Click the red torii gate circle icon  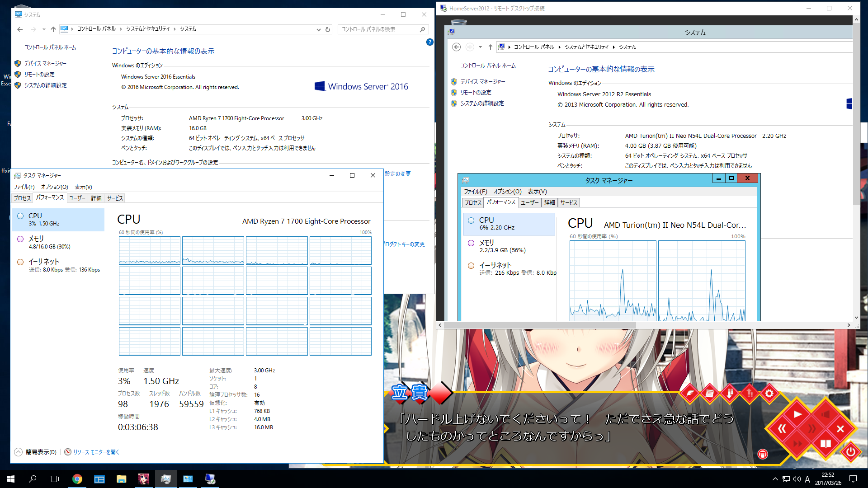point(762,454)
